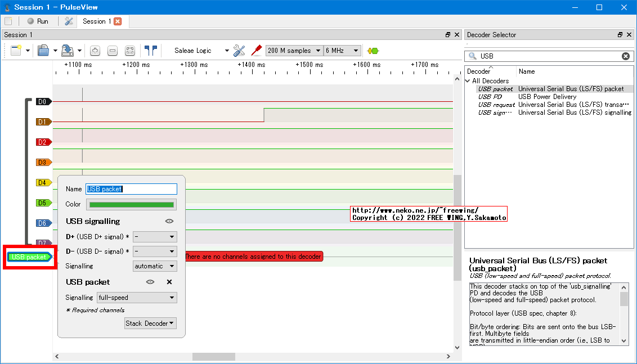
Task: Click the Save file icon
Action: click(67, 51)
